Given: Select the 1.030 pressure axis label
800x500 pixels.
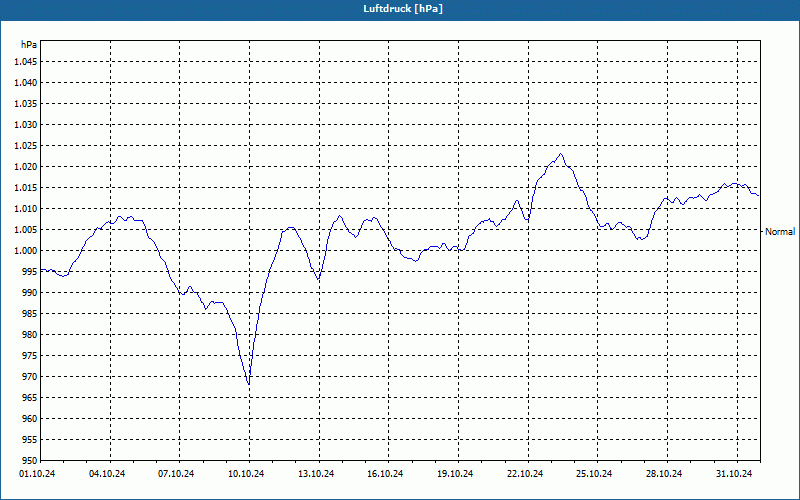Looking at the screenshot, I should point(26,124).
